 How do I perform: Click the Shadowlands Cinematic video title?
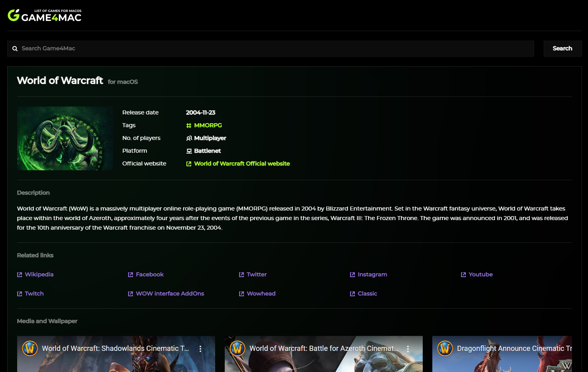(x=115, y=348)
